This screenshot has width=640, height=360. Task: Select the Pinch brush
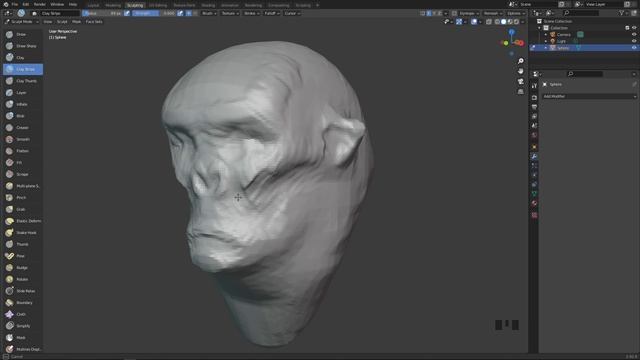point(22,198)
